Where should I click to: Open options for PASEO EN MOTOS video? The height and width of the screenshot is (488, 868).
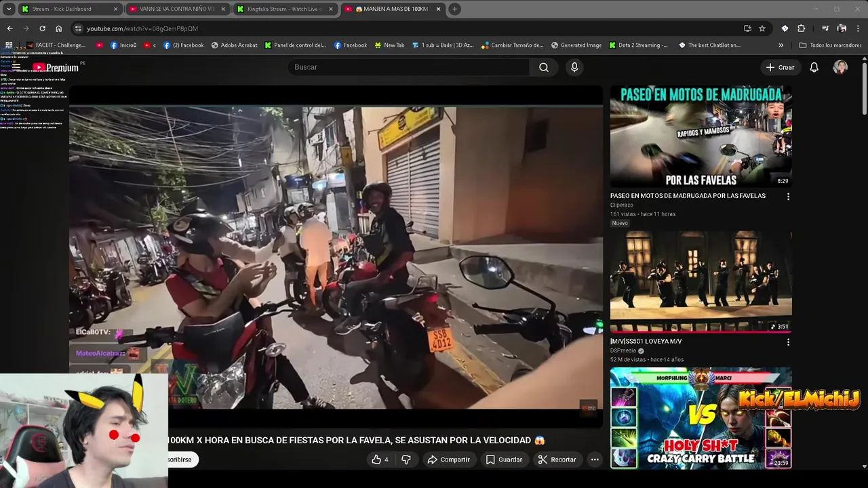coord(788,197)
